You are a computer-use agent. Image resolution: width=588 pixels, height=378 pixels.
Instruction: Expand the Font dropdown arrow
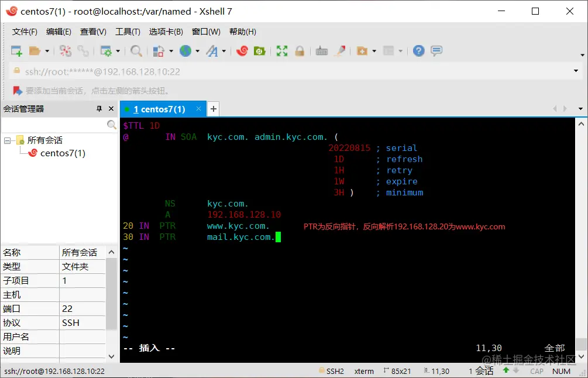coord(224,51)
